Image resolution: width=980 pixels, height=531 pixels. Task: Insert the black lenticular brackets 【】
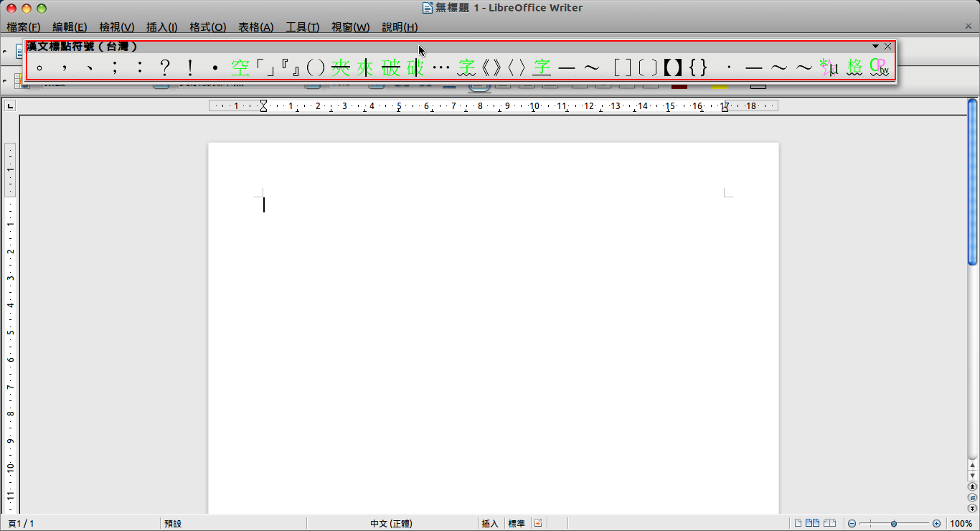(672, 68)
